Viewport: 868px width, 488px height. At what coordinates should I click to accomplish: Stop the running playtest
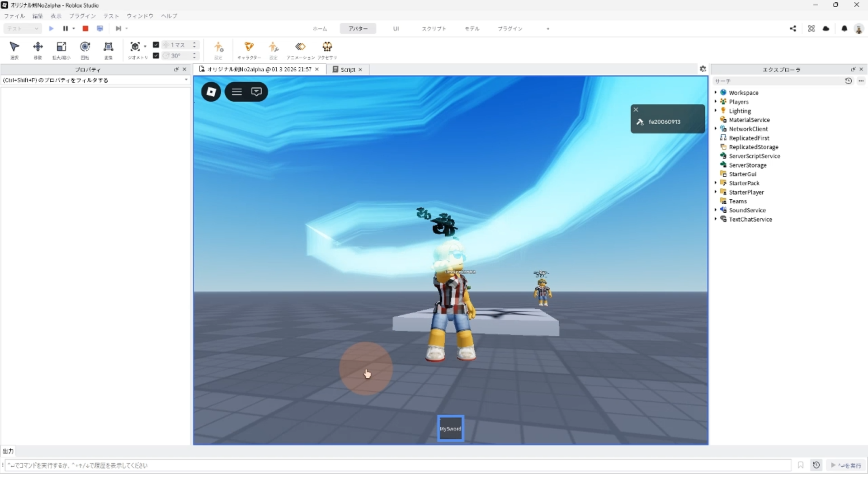pos(85,28)
